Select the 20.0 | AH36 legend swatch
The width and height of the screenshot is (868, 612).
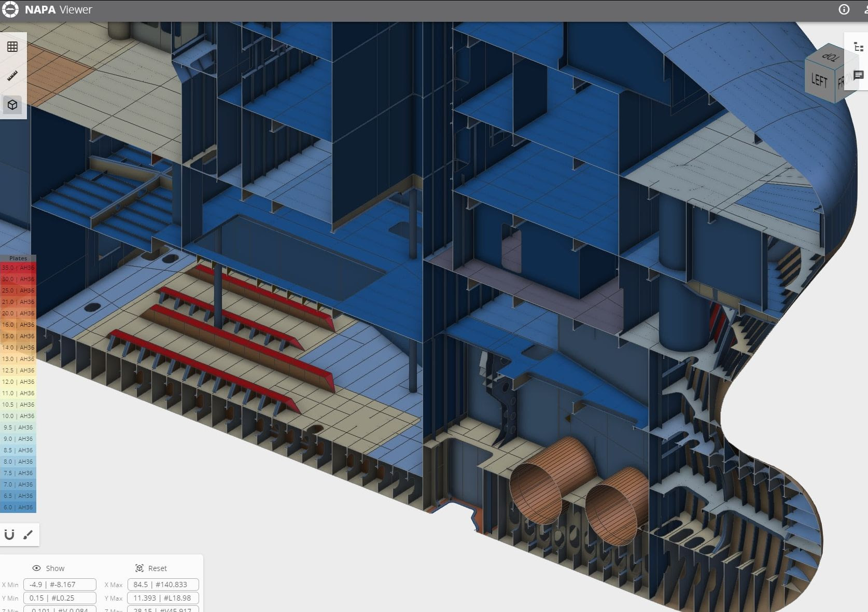18,313
